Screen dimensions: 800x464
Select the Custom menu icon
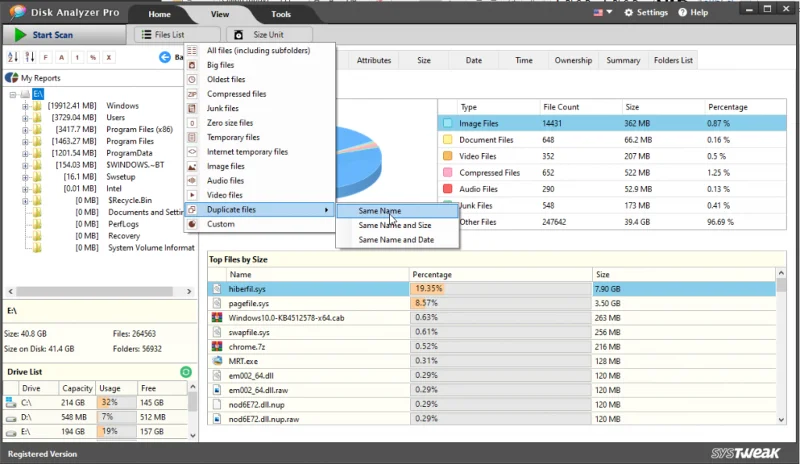point(192,224)
